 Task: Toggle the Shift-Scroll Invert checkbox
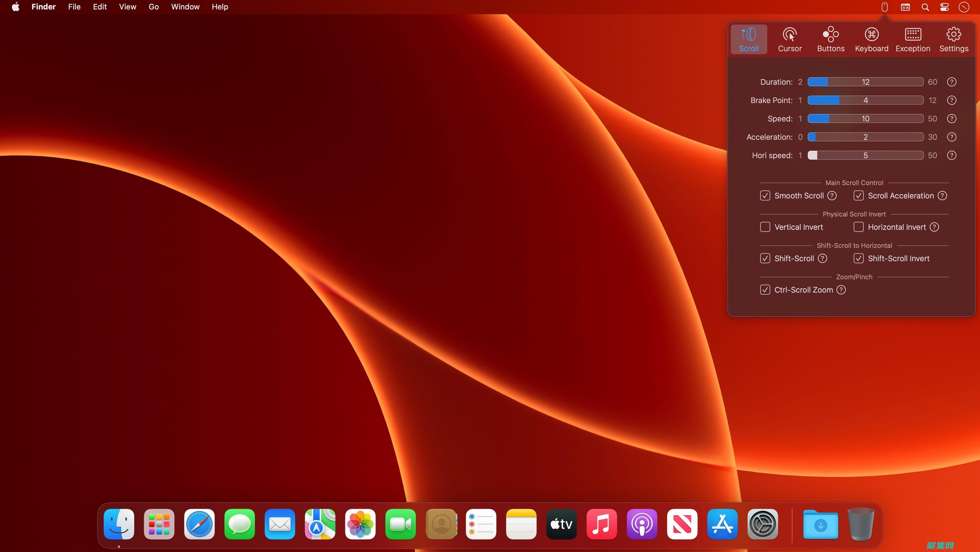(858, 259)
